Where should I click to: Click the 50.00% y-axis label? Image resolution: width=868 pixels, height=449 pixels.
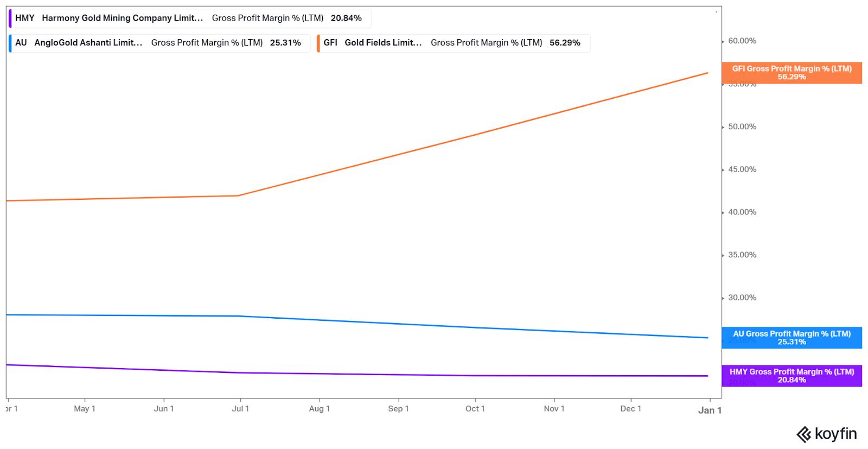click(742, 127)
